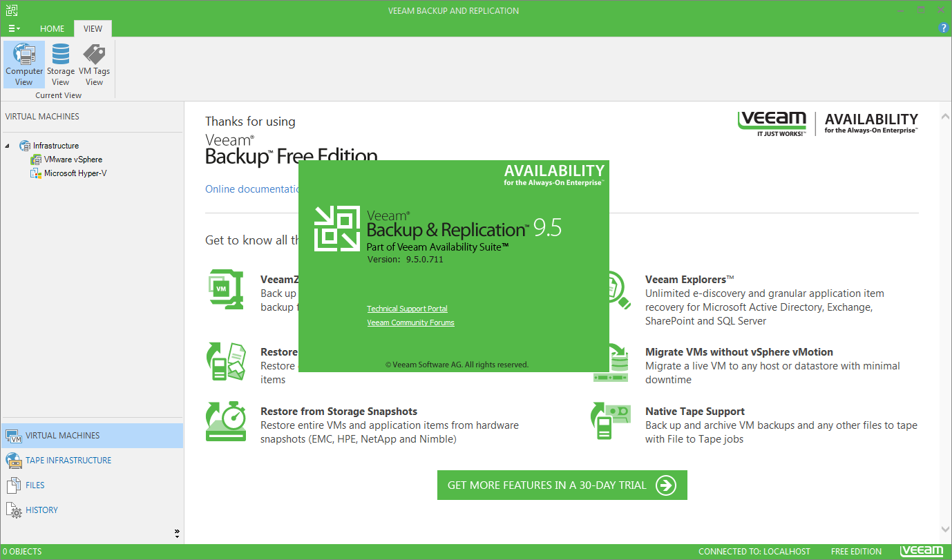Open Technical Support Portal link
Image resolution: width=952 pixels, height=560 pixels.
(407, 309)
